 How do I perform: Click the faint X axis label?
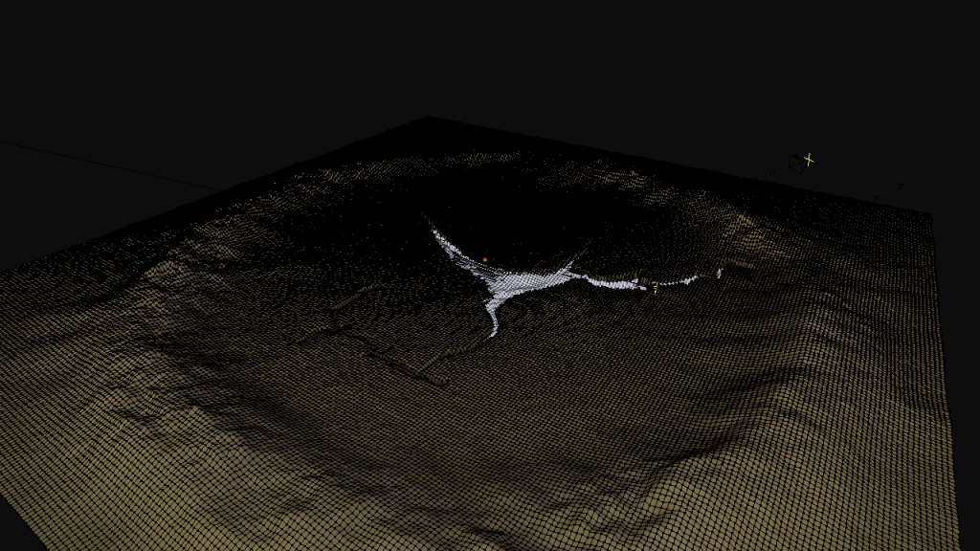click(877, 197)
